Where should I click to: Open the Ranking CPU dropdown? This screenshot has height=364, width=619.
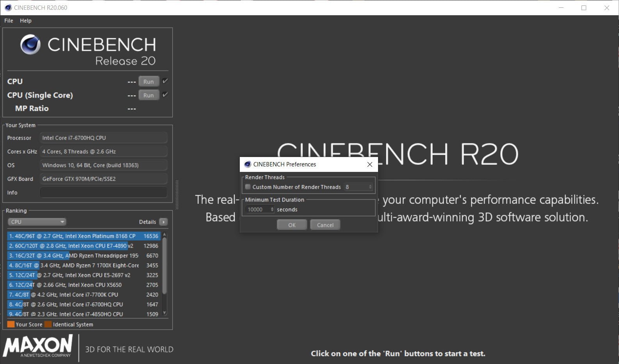pyautogui.click(x=37, y=222)
